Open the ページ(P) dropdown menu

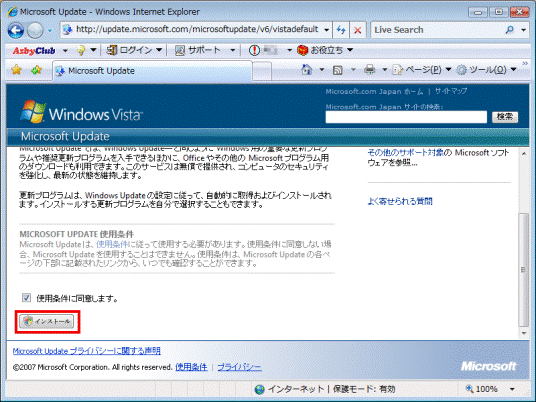coord(422,70)
